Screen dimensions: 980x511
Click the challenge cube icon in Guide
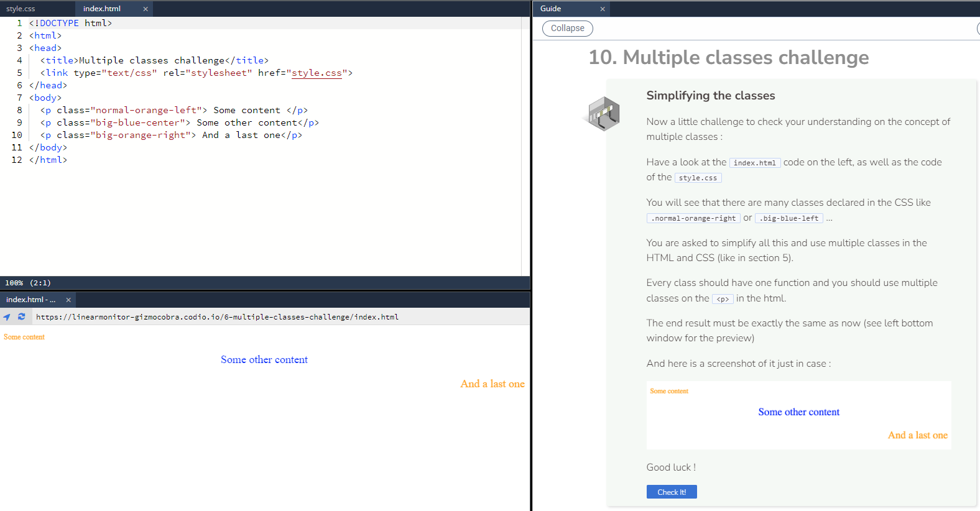tap(604, 114)
